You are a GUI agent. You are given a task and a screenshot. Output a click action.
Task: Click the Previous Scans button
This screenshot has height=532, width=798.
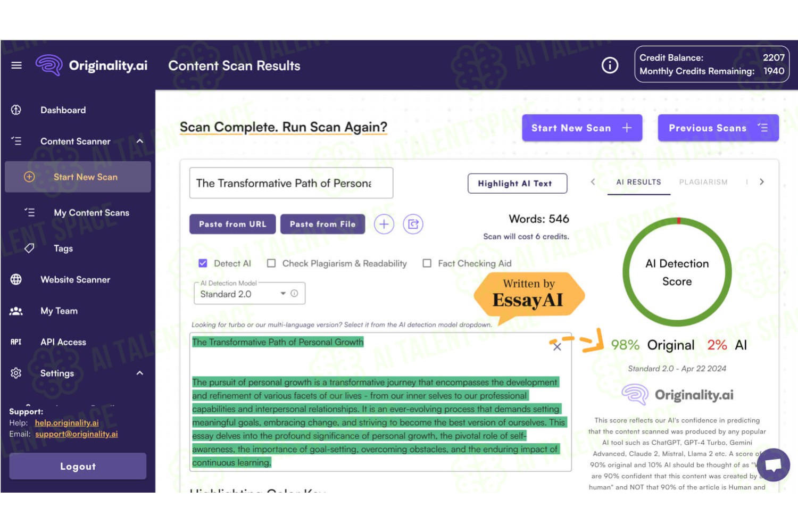pos(718,128)
